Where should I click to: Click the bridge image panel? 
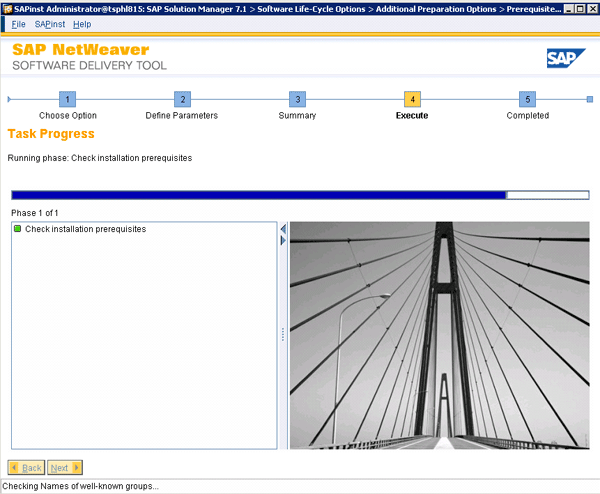click(439, 335)
